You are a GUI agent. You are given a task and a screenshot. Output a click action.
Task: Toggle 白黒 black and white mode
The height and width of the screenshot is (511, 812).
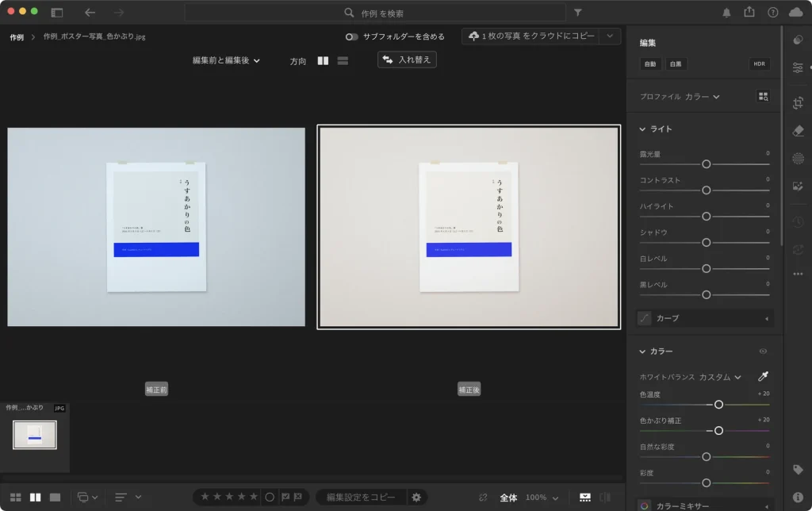tap(676, 63)
